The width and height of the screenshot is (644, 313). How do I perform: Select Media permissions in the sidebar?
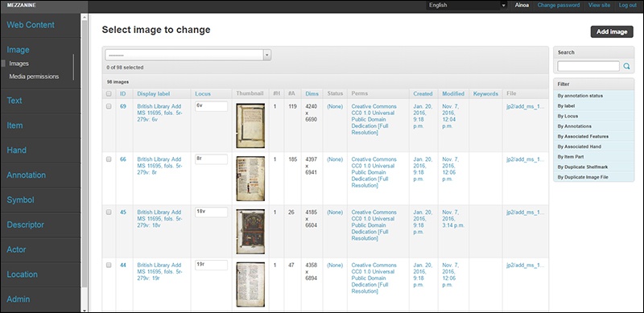[x=34, y=76]
